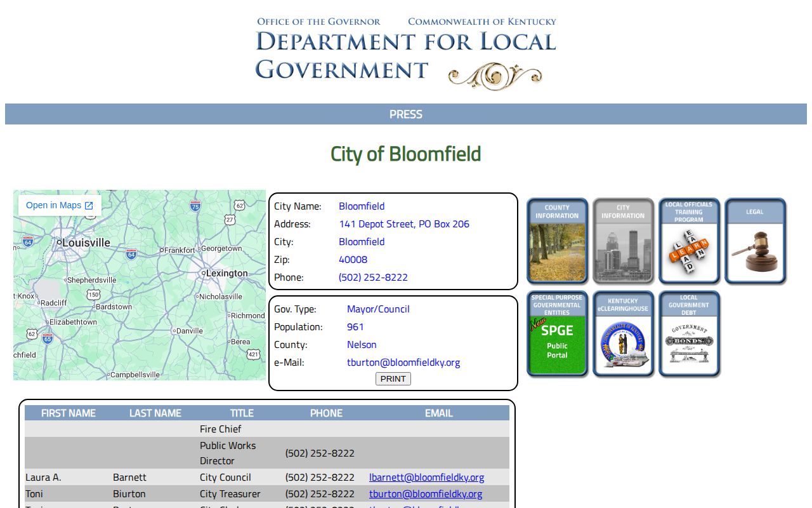The image size is (812, 508).
Task: Open the SPGE Public Portal tile
Action: pos(557,334)
